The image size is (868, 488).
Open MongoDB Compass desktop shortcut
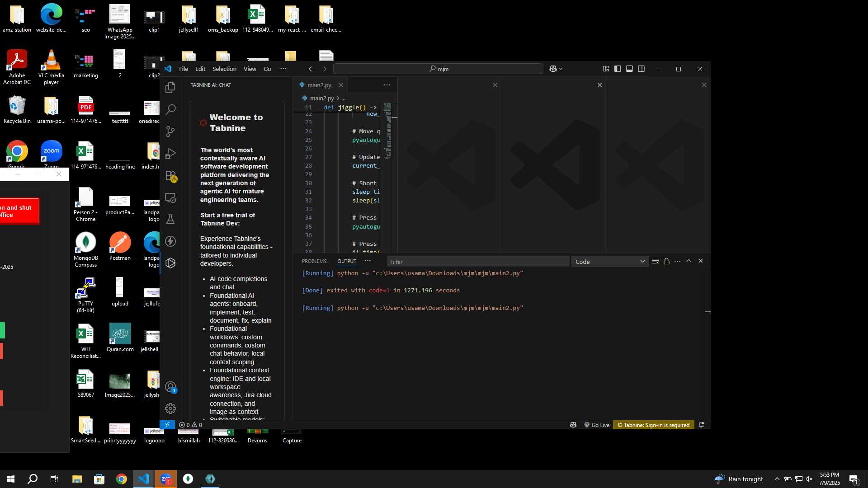tap(85, 249)
